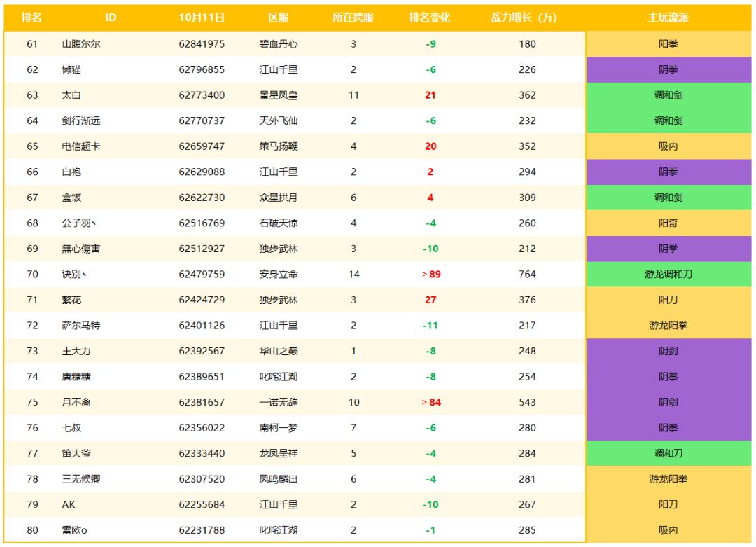Click the score value 62841975
This screenshot has width=756, height=547.
[202, 44]
